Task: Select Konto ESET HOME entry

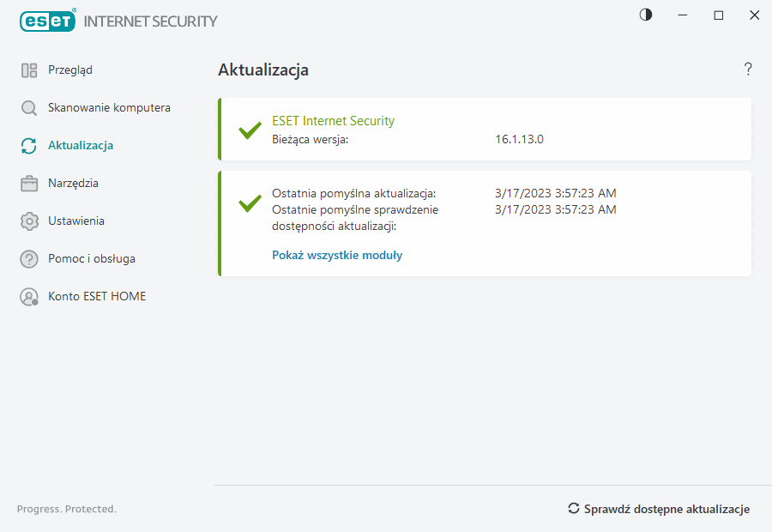Action: coord(97,297)
